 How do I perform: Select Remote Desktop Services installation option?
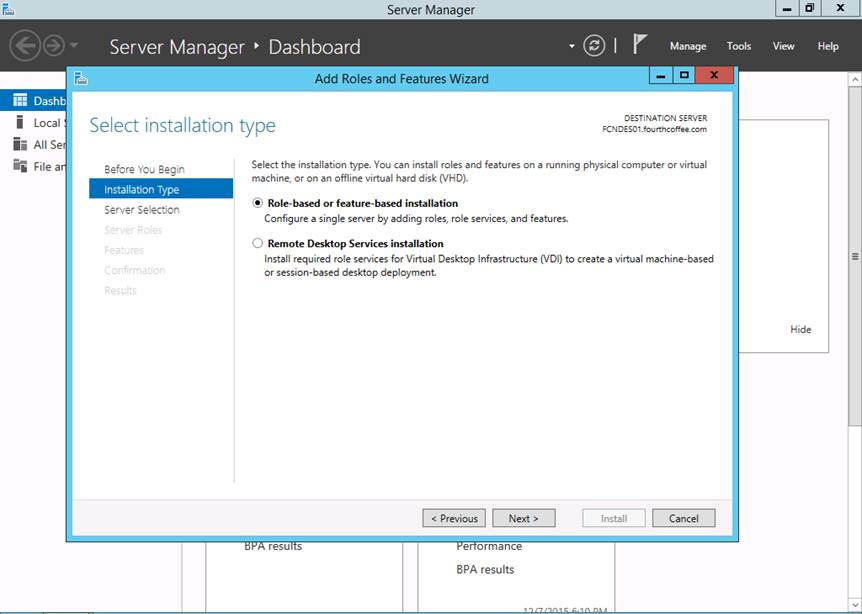(258, 243)
